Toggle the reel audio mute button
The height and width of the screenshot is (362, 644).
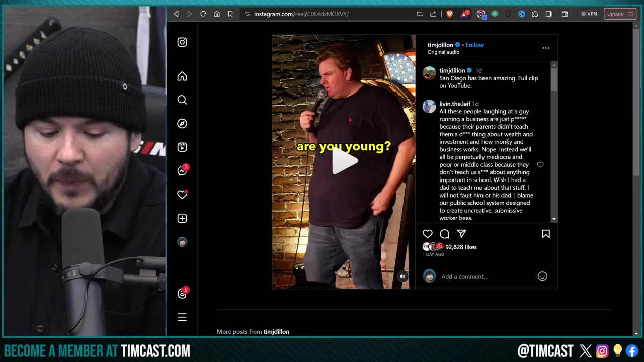(403, 276)
